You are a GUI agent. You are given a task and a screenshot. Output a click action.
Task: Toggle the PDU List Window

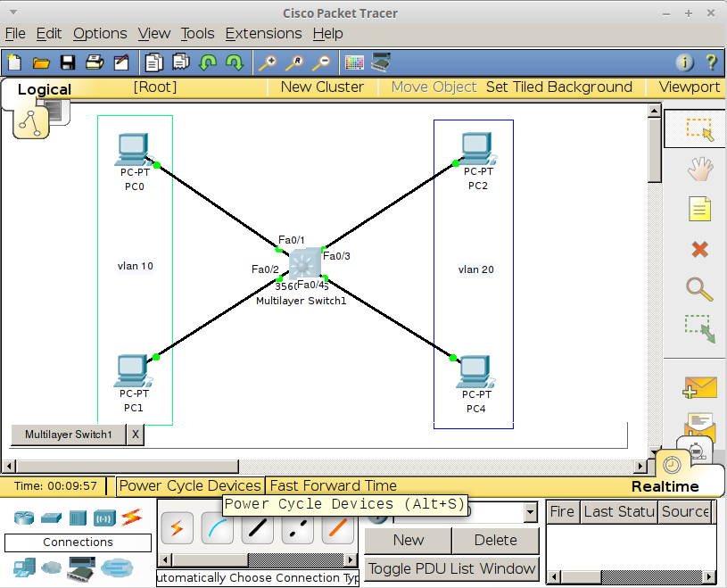[451, 568]
